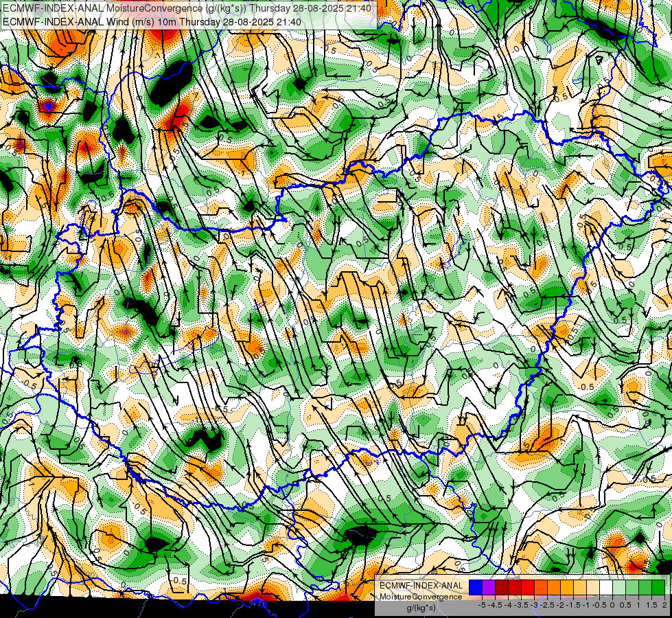Select the light orange swatch between -1.5 and -1
Viewport: 672px width, 618px height.
[x=580, y=587]
